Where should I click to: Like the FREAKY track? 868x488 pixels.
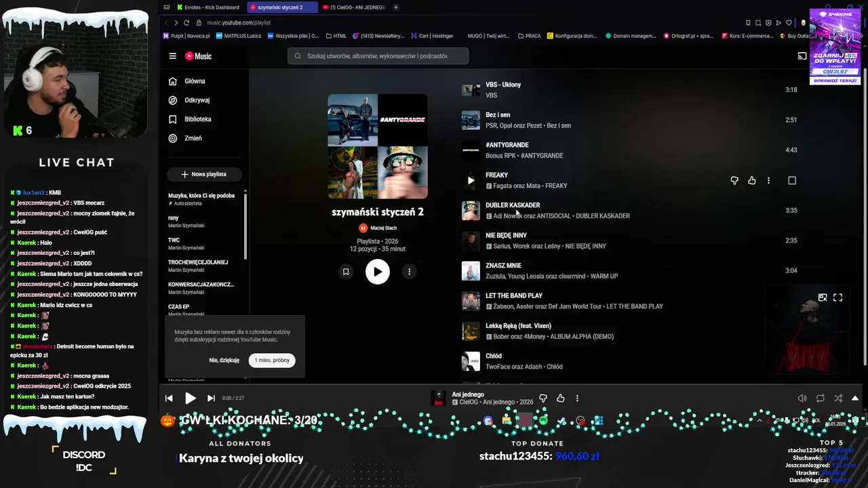(752, 180)
